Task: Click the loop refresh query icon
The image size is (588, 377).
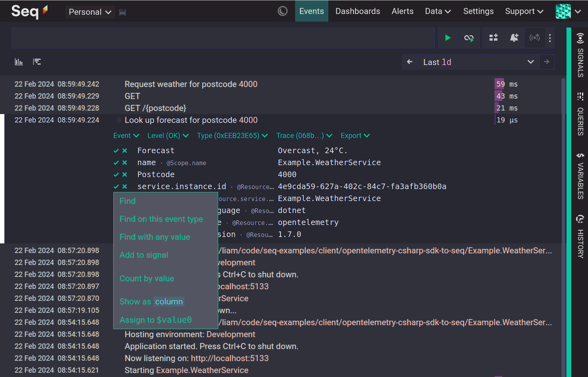Action: pyautogui.click(x=469, y=38)
